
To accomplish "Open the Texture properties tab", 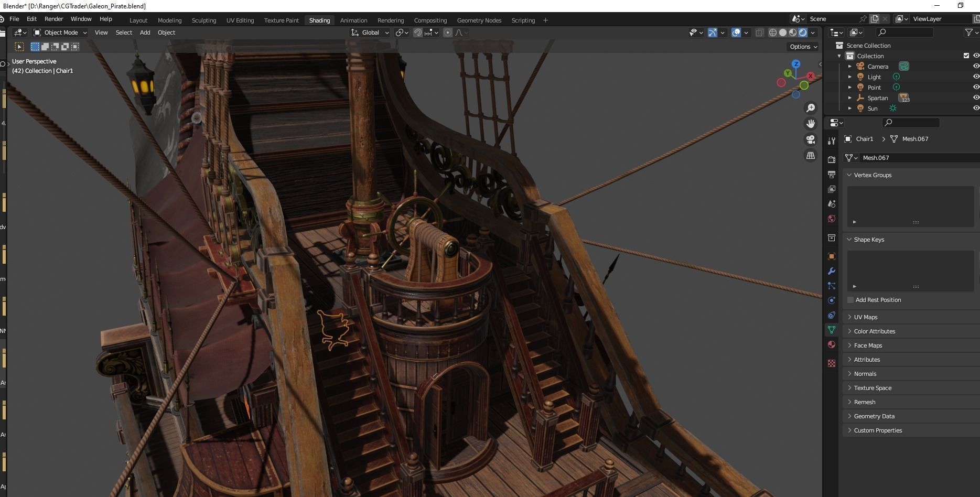I will click(832, 363).
